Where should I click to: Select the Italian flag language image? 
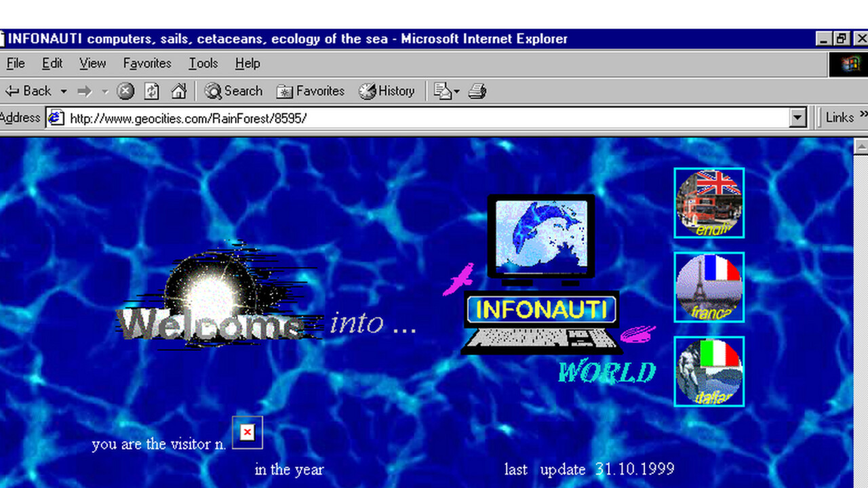tap(709, 371)
